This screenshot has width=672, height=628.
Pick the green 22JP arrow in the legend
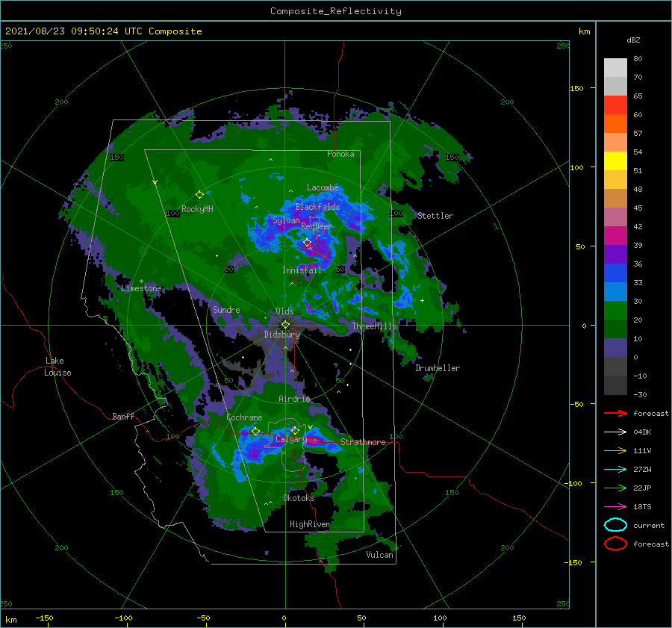tap(615, 488)
